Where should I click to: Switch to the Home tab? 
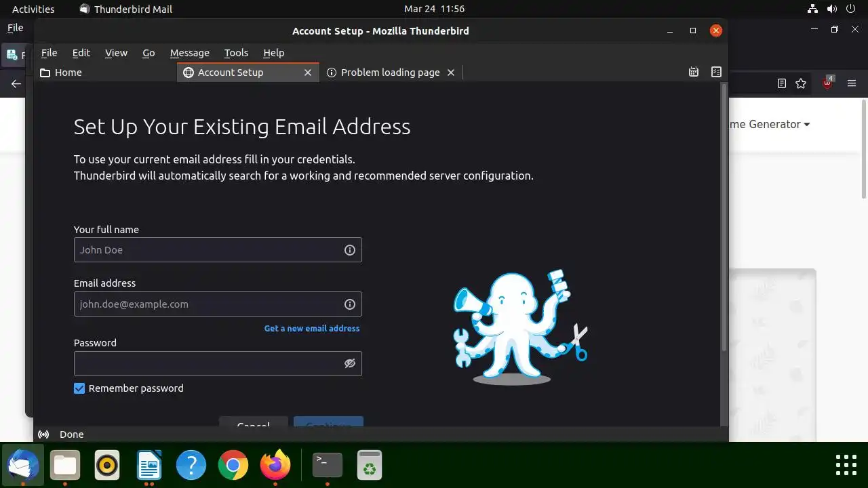pos(105,73)
